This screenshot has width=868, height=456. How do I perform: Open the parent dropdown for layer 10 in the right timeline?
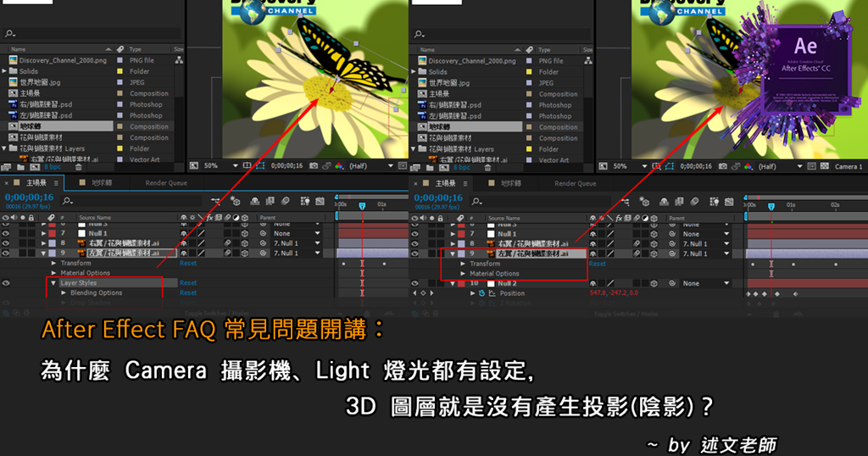[x=704, y=283]
